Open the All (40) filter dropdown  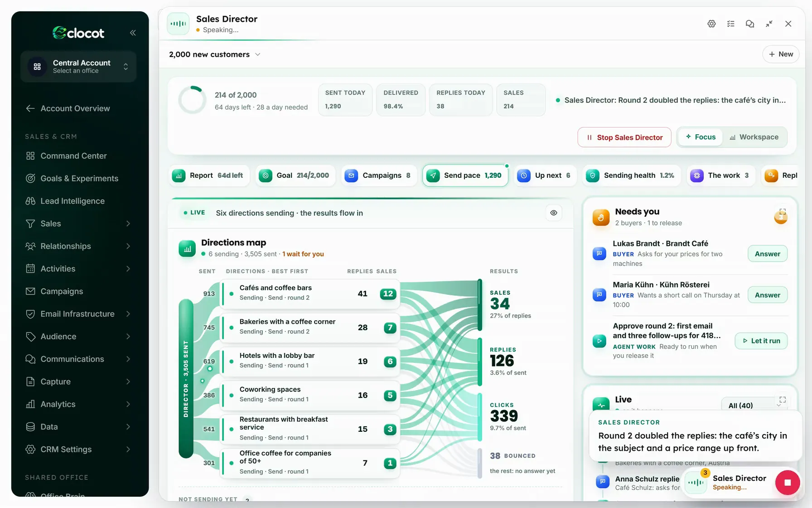pyautogui.click(x=754, y=405)
